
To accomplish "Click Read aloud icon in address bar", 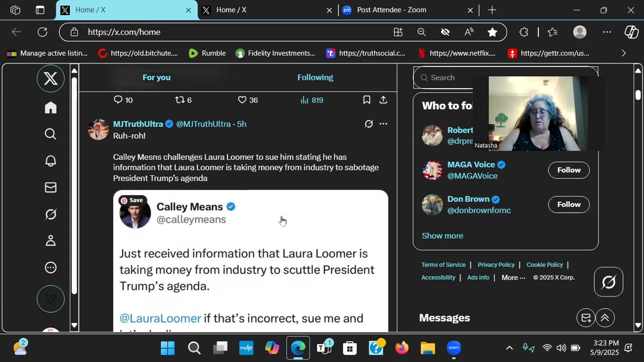I will (x=469, y=32).
